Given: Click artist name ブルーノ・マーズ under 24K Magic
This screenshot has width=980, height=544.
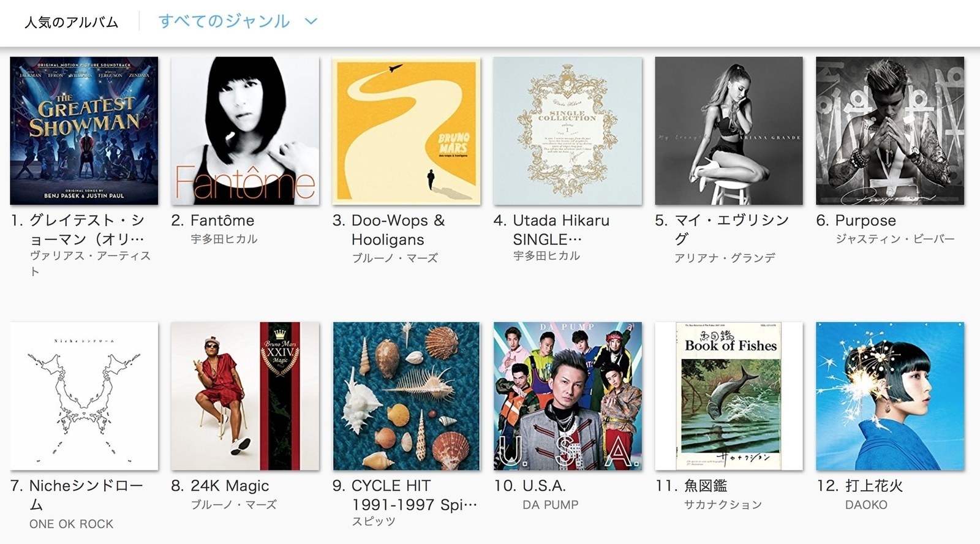Looking at the screenshot, I should pyautogui.click(x=233, y=505).
